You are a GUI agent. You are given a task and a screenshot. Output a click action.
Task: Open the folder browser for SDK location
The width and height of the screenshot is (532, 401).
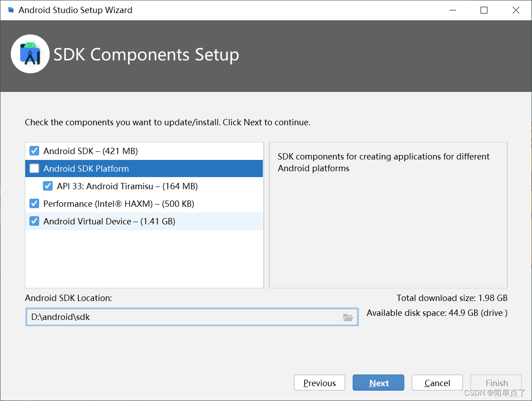[348, 317]
